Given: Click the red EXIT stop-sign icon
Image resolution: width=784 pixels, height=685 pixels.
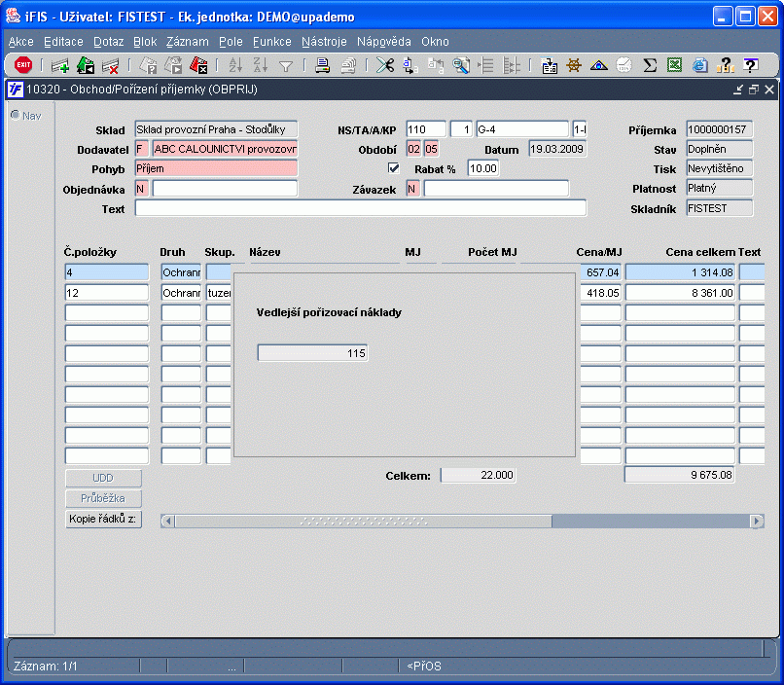Looking at the screenshot, I should (x=23, y=65).
